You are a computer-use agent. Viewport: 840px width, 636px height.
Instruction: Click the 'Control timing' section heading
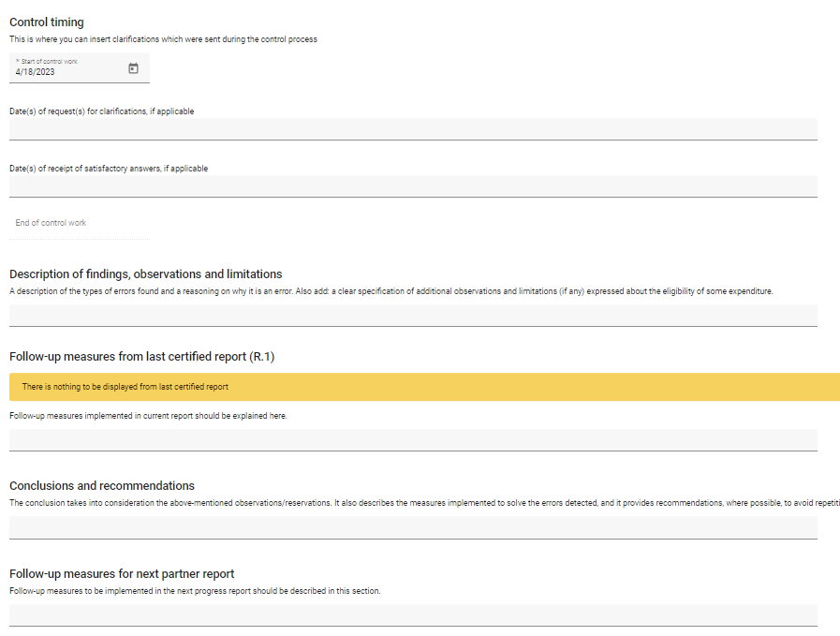[46, 22]
